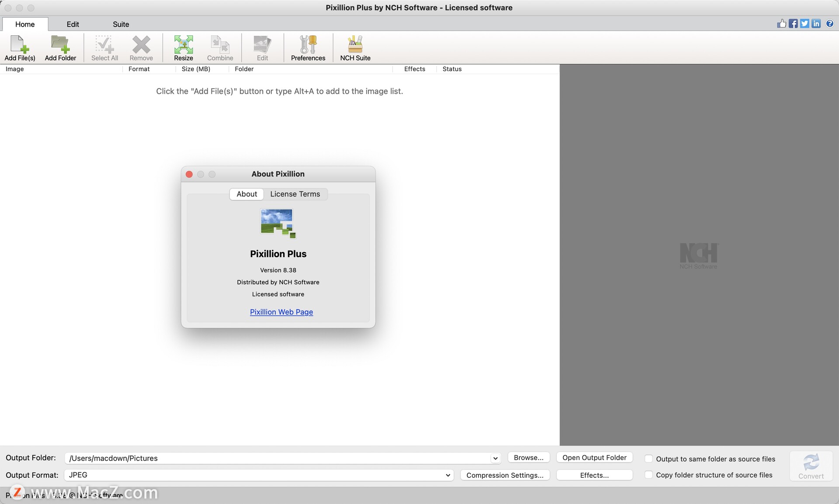Open Compression Settings panel
839x504 pixels.
point(506,475)
